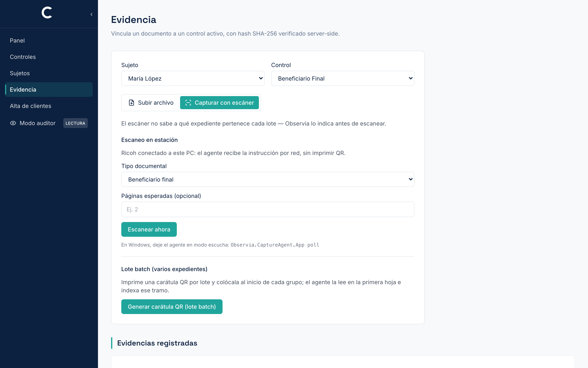Click the Evidencias registradas heading
The image size is (588, 368).
157,343
